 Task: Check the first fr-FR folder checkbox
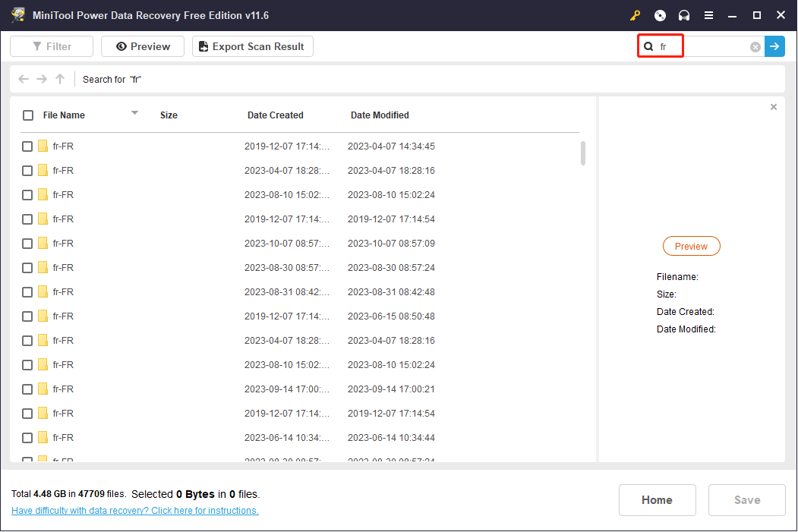[x=27, y=146]
